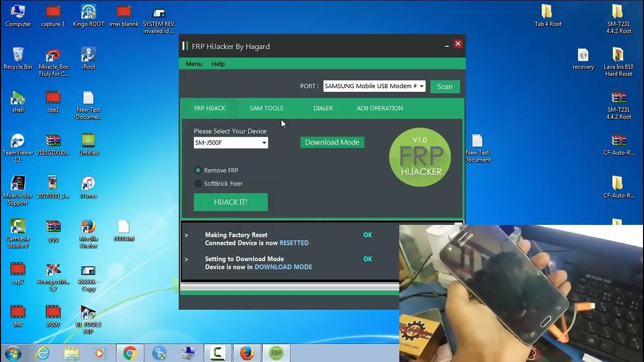The height and width of the screenshot is (362, 644).
Task: Launch the Miracle_Box Truly shortcut
Action: point(53,62)
